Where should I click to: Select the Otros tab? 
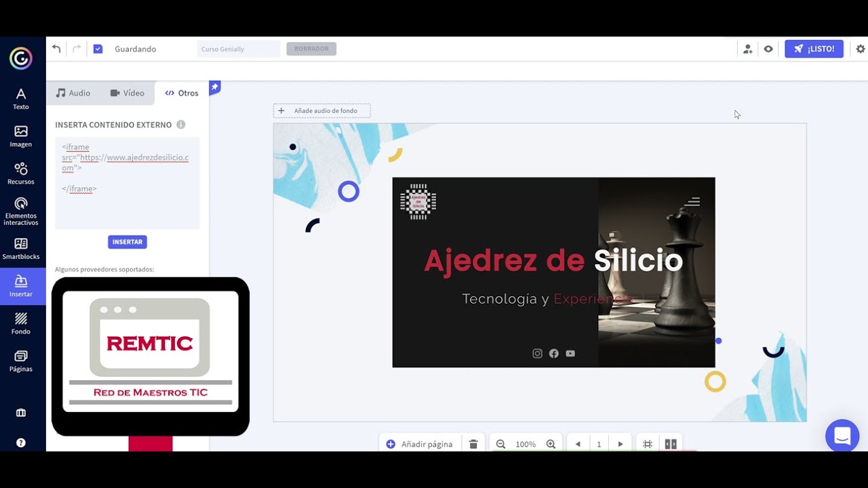(182, 93)
